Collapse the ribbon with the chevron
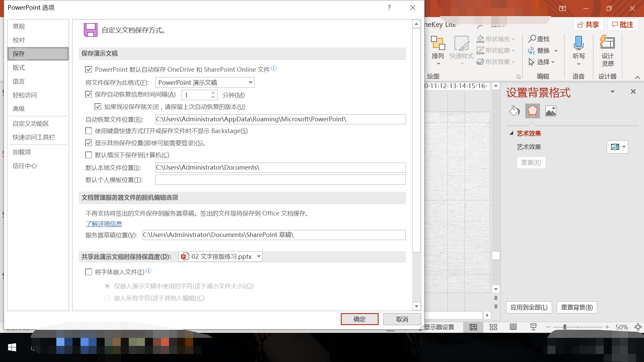644x362 pixels. click(x=637, y=77)
